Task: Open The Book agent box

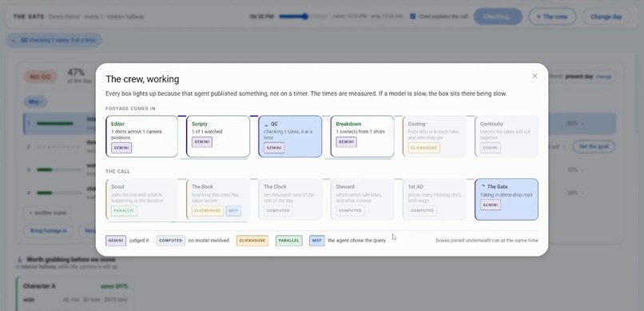Action: click(x=218, y=199)
